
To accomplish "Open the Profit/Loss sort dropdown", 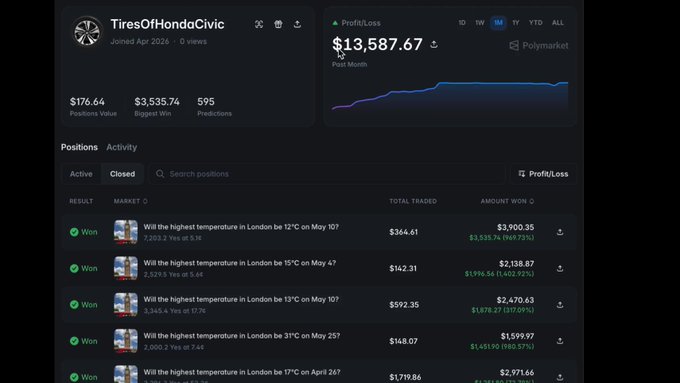I will coord(543,174).
